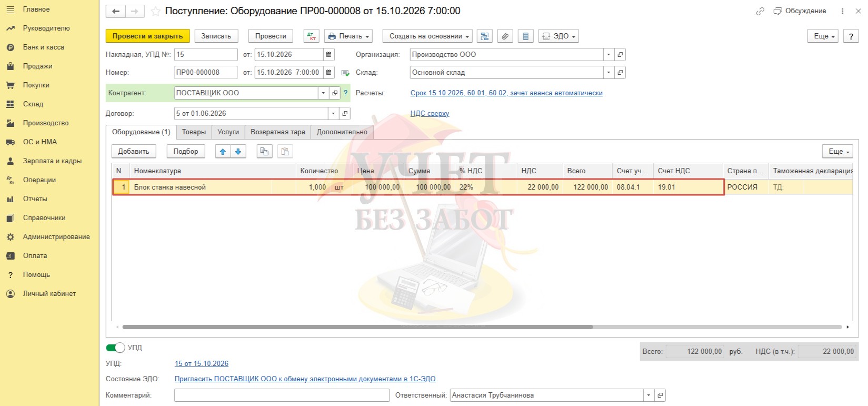The width and height of the screenshot is (868, 406).
Task: Open the Организация record card
Action: [x=620, y=54]
